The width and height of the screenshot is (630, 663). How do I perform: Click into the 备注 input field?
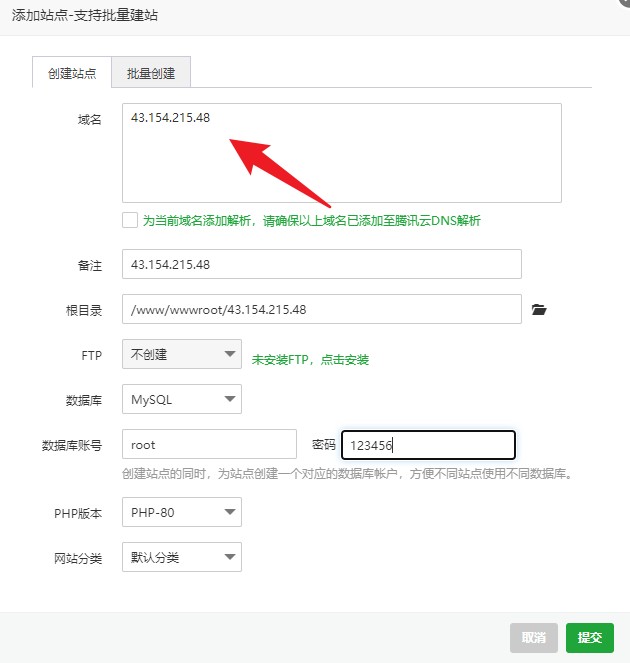pos(321,264)
